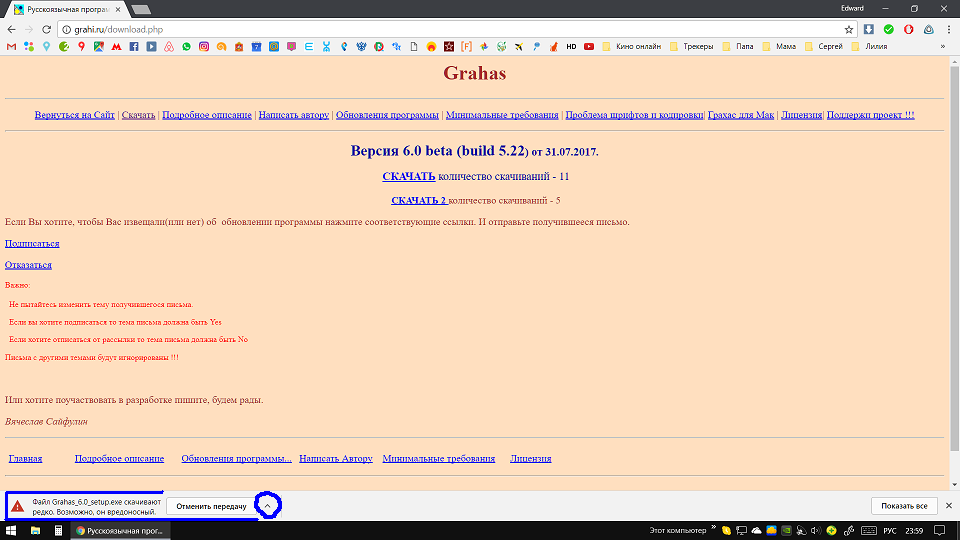Open the orange [F] bookmark icon
Viewport: 960px width, 540px height.
click(467, 47)
